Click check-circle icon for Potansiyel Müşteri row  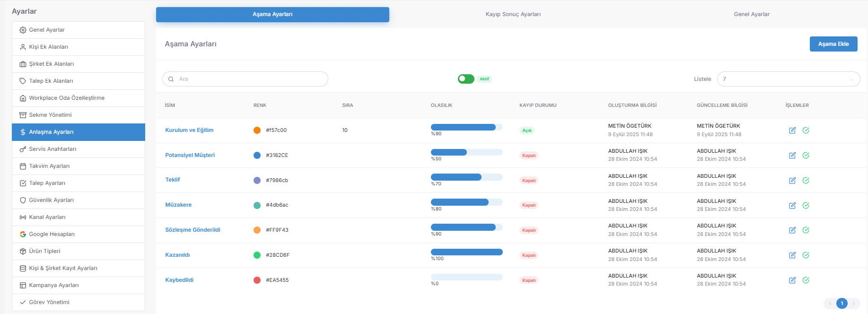[806, 155]
